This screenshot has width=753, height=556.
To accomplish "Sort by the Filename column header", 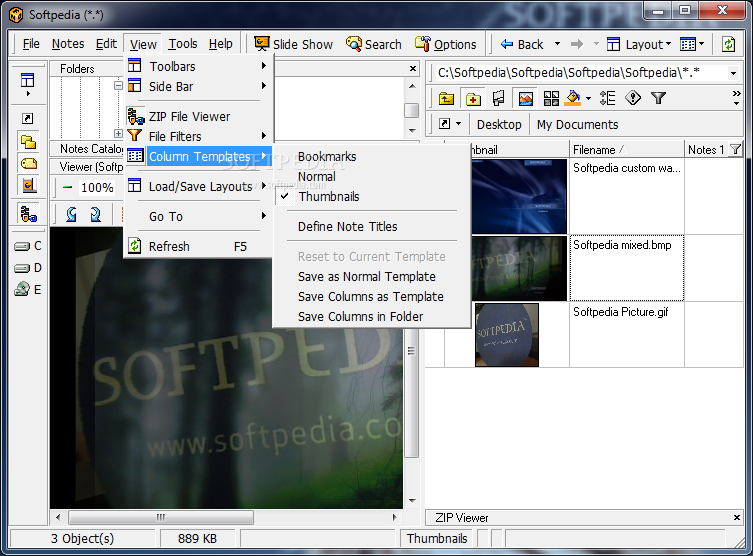I will [626, 149].
